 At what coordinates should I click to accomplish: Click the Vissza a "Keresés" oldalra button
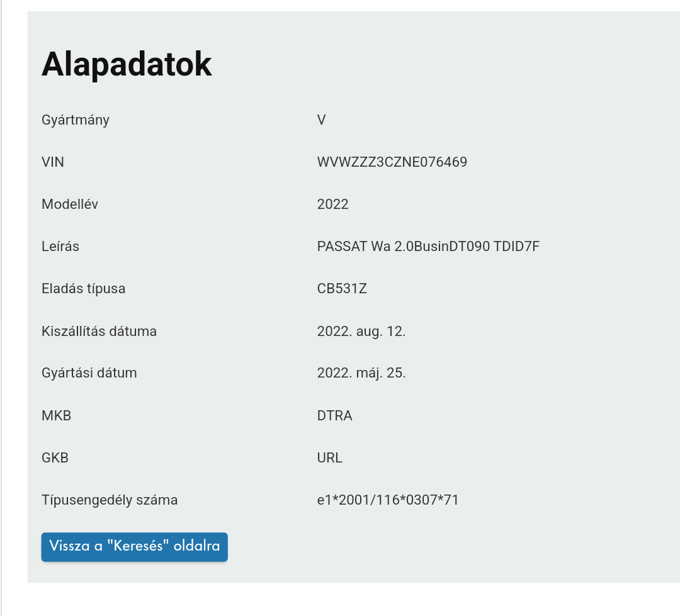(x=135, y=547)
